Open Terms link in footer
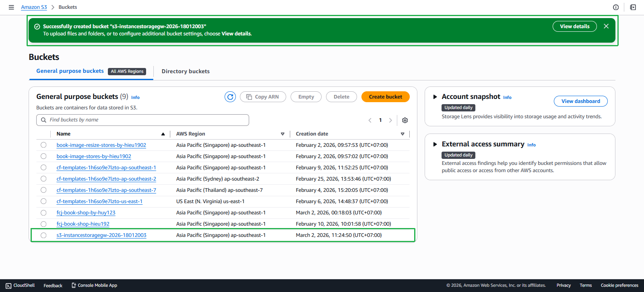644x292 pixels. pos(586,286)
